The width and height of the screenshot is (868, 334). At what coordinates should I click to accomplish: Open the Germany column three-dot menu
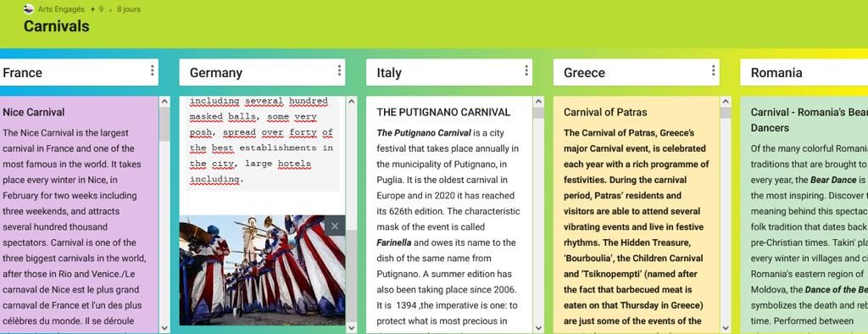(339, 70)
